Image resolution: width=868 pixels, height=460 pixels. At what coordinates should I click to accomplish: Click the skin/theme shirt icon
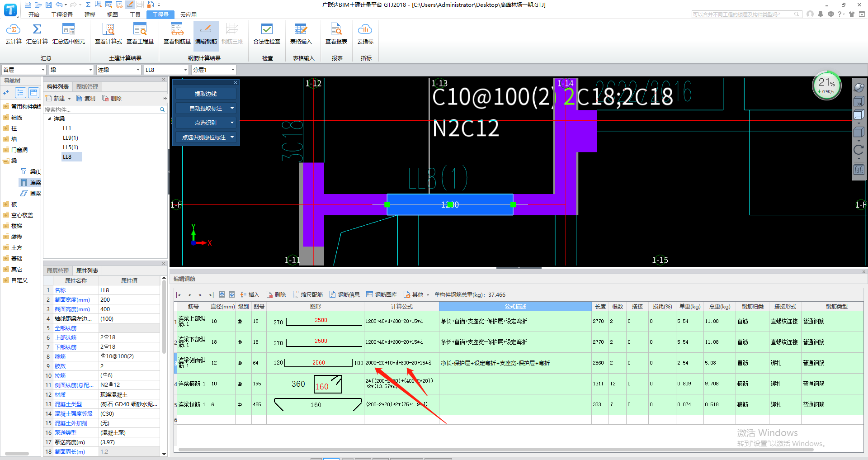click(x=852, y=14)
